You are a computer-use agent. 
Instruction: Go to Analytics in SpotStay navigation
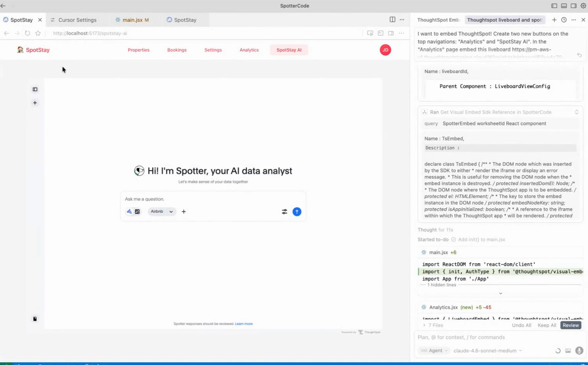pyautogui.click(x=249, y=50)
